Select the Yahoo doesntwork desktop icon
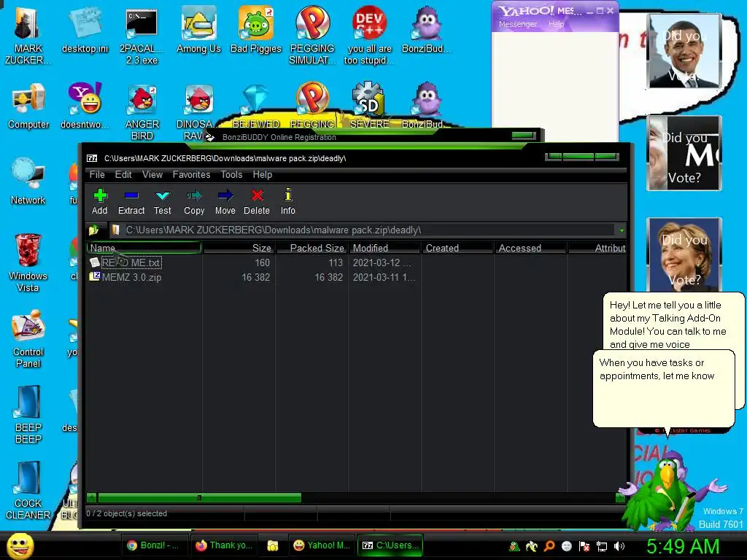Viewport: 747px width, 560px height. pyautogui.click(x=85, y=106)
